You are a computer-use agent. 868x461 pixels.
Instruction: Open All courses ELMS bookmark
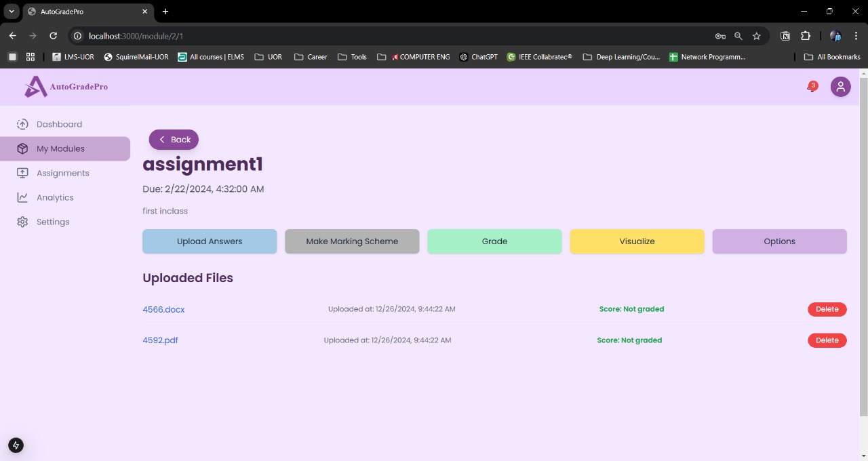[211, 57]
